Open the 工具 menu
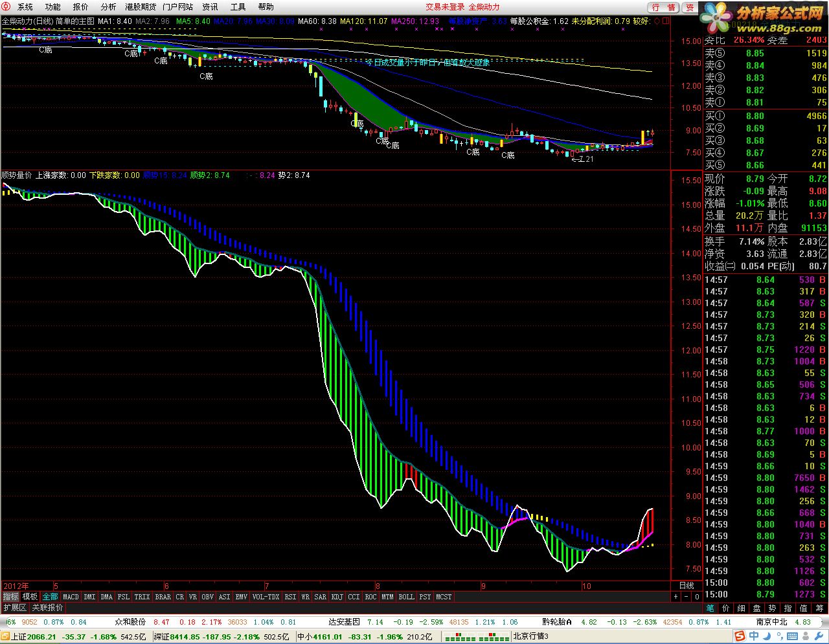Image resolution: width=829 pixels, height=644 pixels. (238, 6)
